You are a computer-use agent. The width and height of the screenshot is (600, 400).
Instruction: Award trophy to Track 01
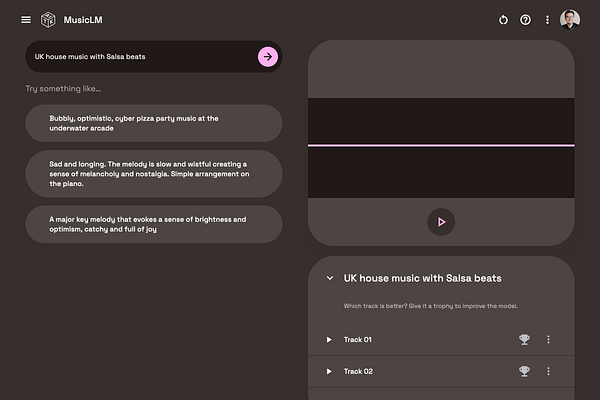tap(524, 340)
